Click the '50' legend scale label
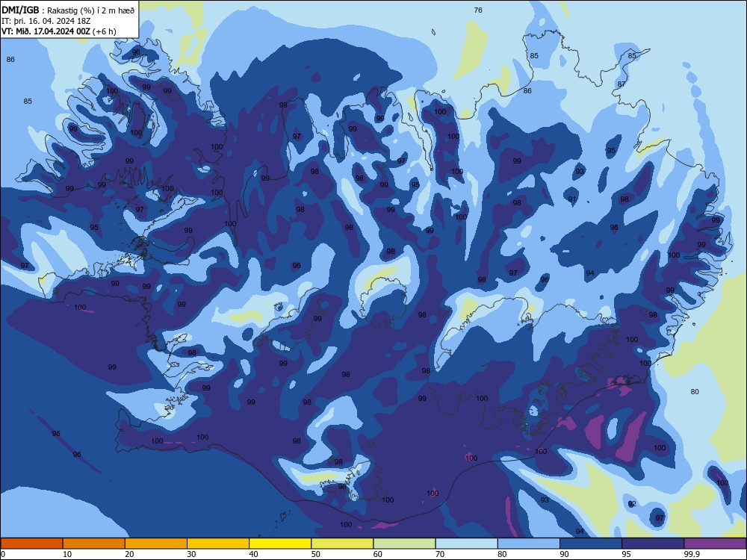This screenshot has height=560, width=747. point(316,554)
